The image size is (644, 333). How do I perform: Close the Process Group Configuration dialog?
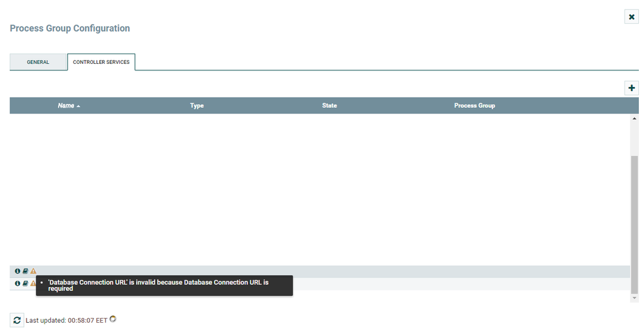click(x=631, y=17)
